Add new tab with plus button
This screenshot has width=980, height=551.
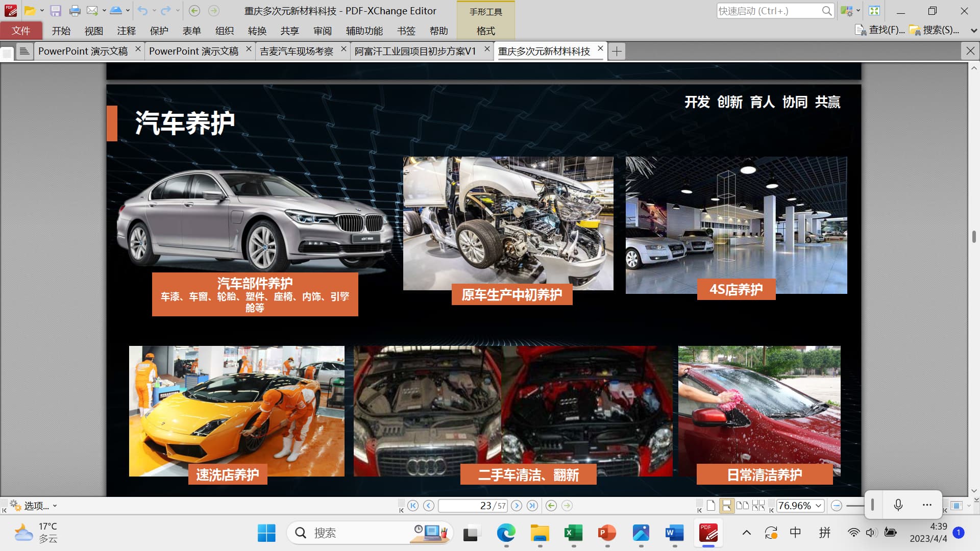(x=617, y=51)
